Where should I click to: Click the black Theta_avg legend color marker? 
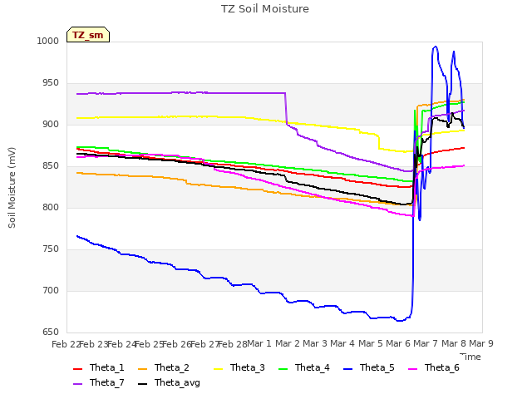[142, 384]
